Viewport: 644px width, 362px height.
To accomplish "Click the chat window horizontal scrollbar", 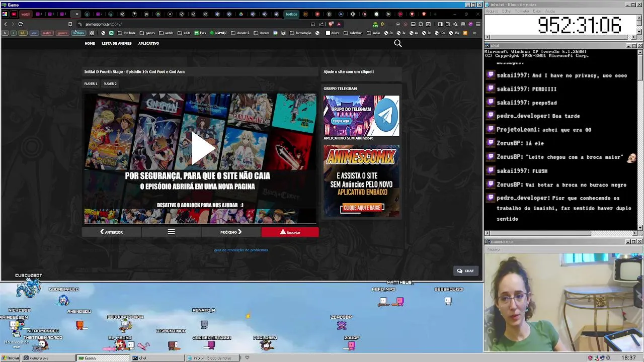I will pos(560,233).
